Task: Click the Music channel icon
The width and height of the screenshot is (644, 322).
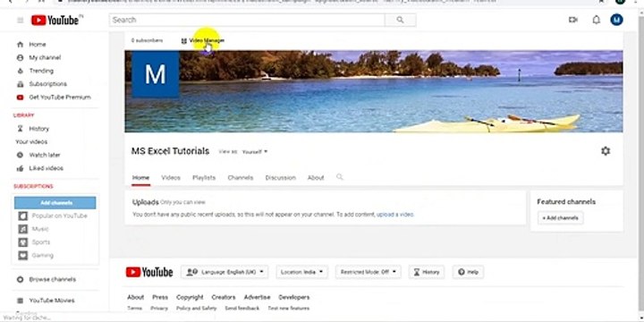Action: pyautogui.click(x=23, y=229)
